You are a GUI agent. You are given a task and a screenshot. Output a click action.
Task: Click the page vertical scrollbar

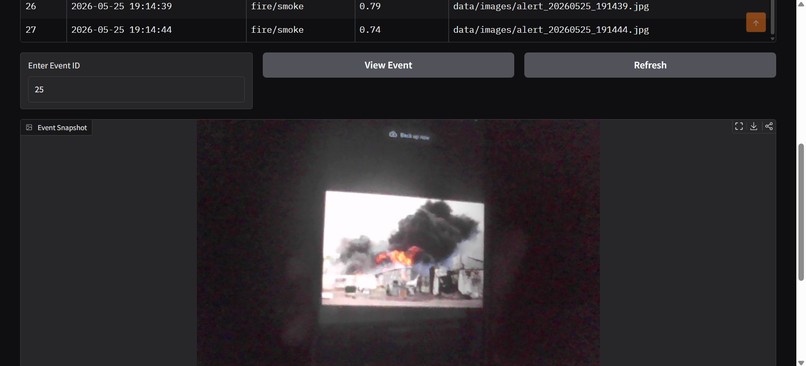click(801, 212)
